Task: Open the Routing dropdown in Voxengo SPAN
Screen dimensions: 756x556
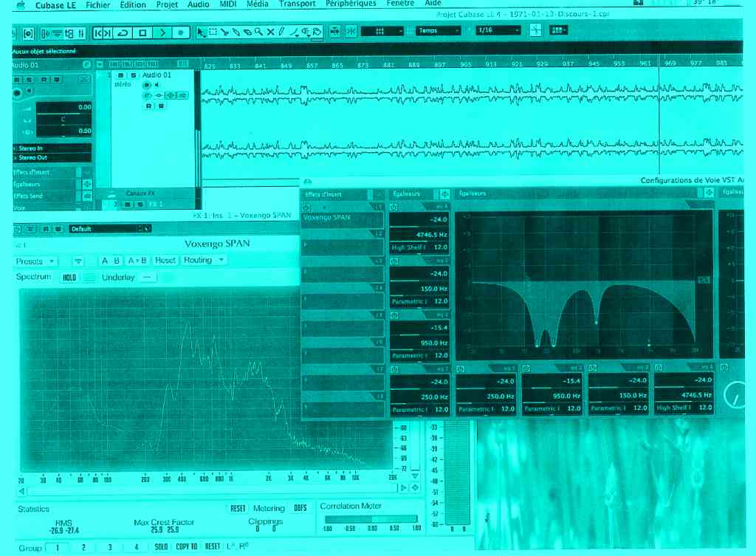Action: (202, 260)
